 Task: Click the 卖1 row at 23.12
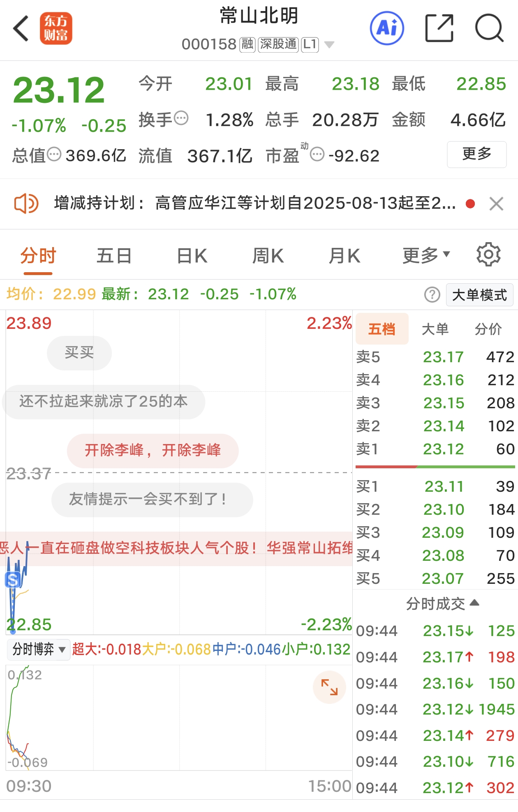pyautogui.click(x=435, y=449)
